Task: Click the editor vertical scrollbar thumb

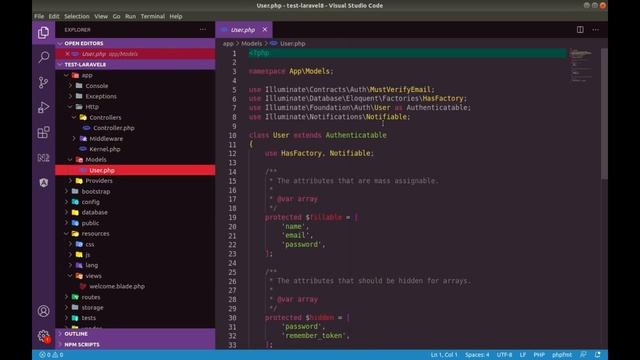Action: (x=604, y=113)
